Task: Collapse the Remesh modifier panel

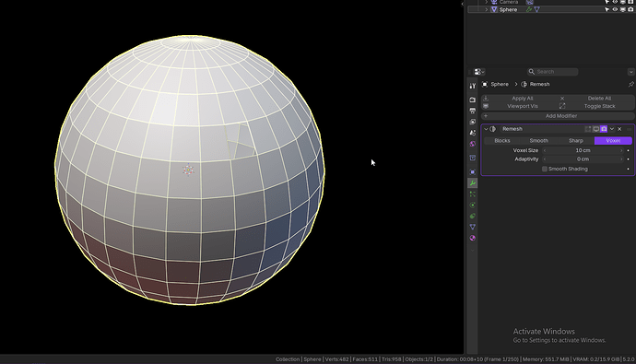Action: [x=486, y=129]
